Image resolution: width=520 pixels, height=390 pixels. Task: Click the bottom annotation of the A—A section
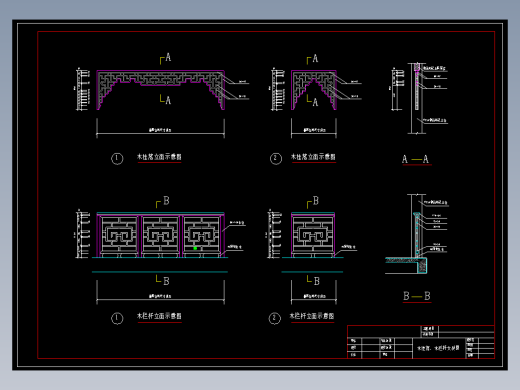tap(435, 120)
